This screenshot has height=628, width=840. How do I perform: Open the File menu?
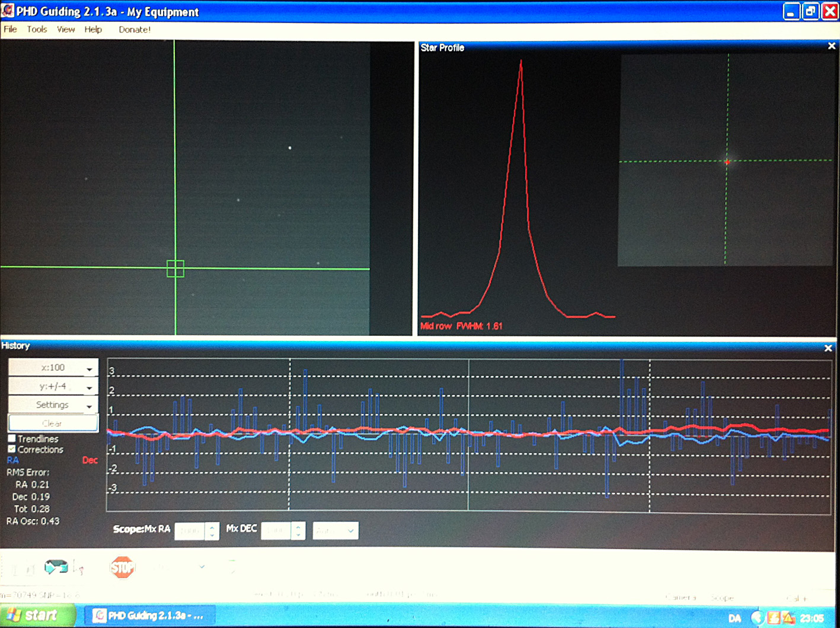tap(10, 29)
